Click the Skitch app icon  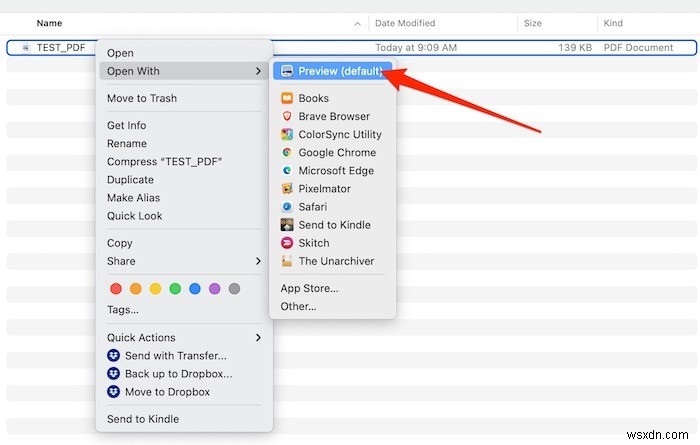[x=287, y=243]
